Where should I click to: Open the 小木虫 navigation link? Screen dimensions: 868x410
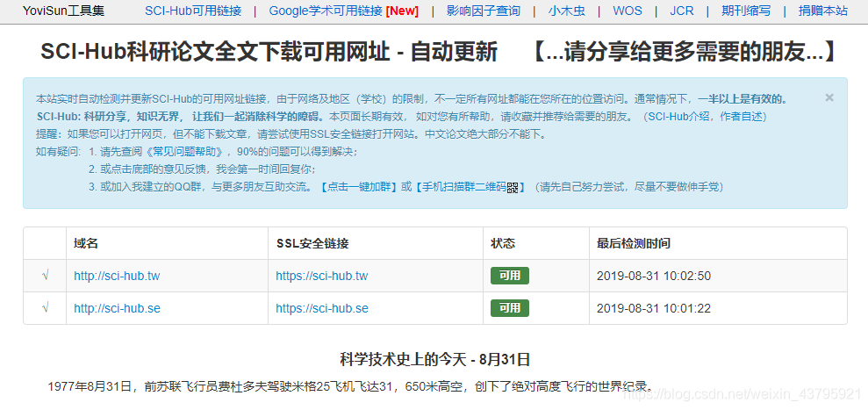pos(567,11)
